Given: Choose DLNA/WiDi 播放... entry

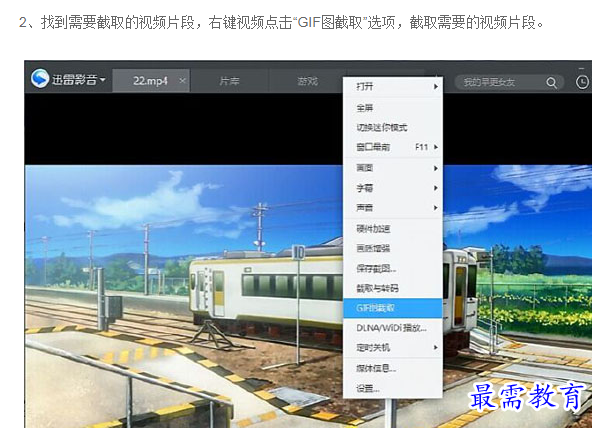Looking at the screenshot, I should click(393, 328).
